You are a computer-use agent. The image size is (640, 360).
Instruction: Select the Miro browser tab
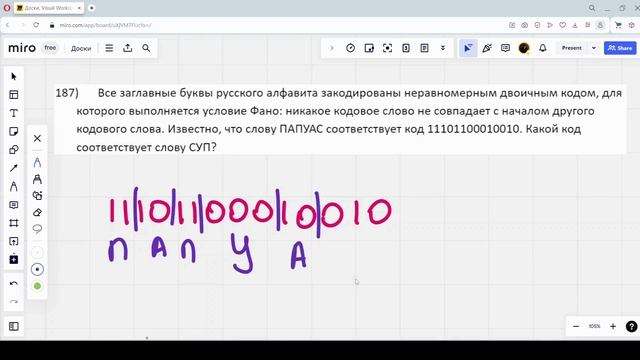click(x=49, y=8)
